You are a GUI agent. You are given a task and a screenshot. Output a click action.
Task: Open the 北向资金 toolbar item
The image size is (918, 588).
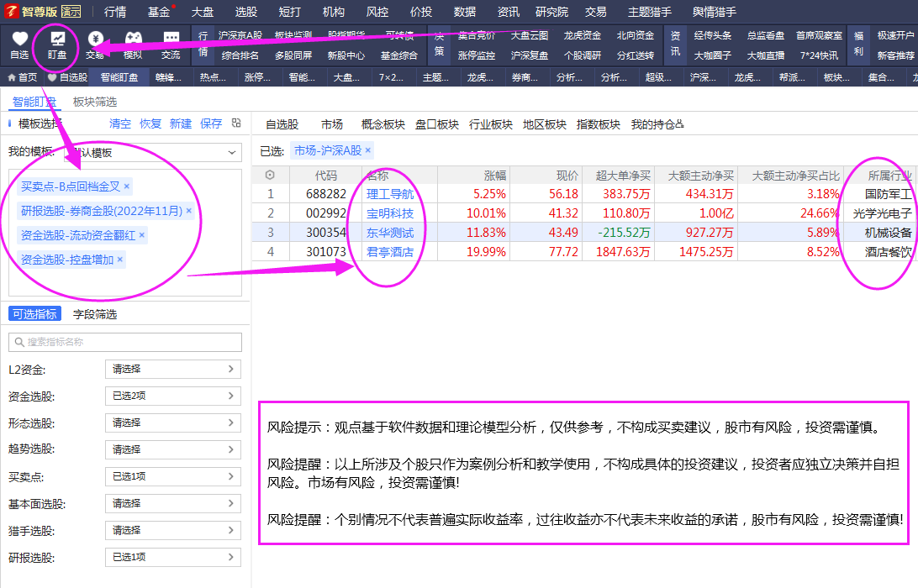point(636,35)
